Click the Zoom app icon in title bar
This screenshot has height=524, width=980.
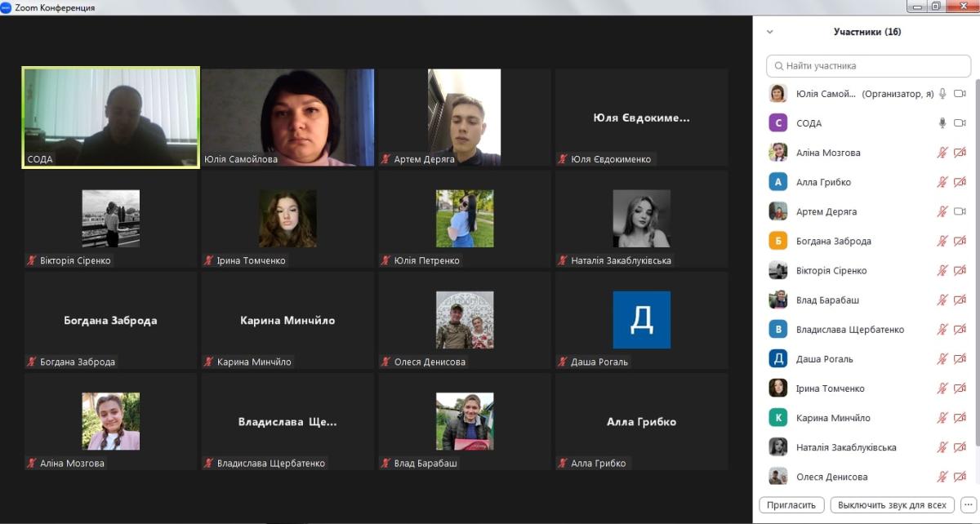coord(7,7)
